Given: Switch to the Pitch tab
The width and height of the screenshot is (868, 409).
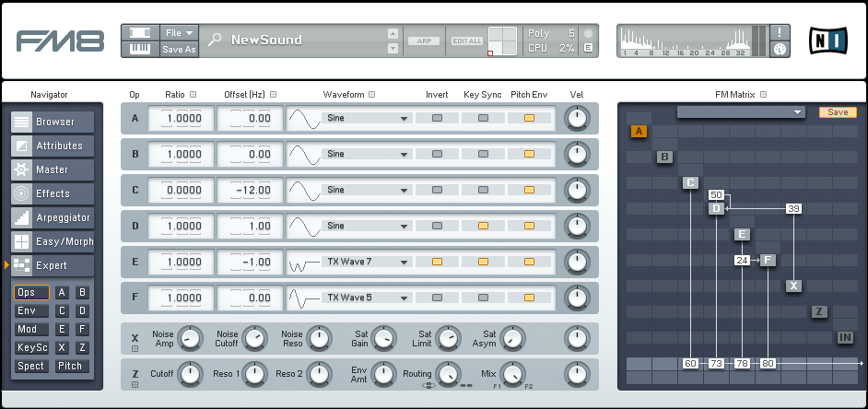Looking at the screenshot, I should tap(72, 366).
